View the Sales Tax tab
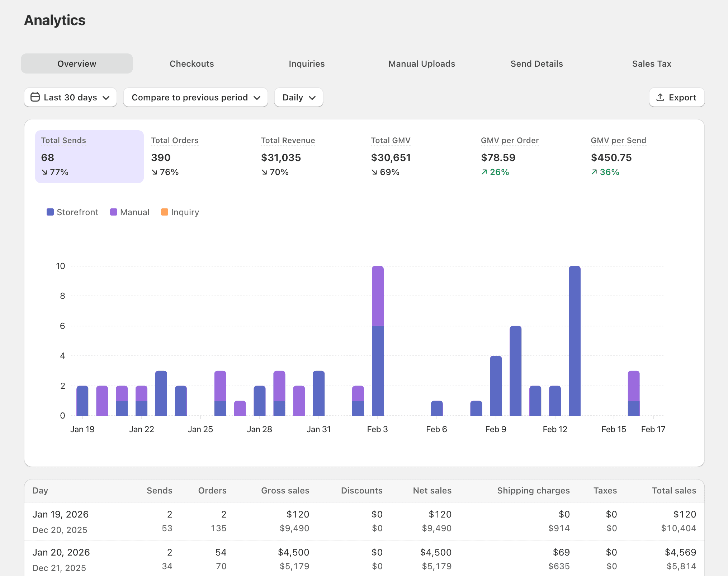Image resolution: width=728 pixels, height=576 pixels. pyautogui.click(x=652, y=63)
